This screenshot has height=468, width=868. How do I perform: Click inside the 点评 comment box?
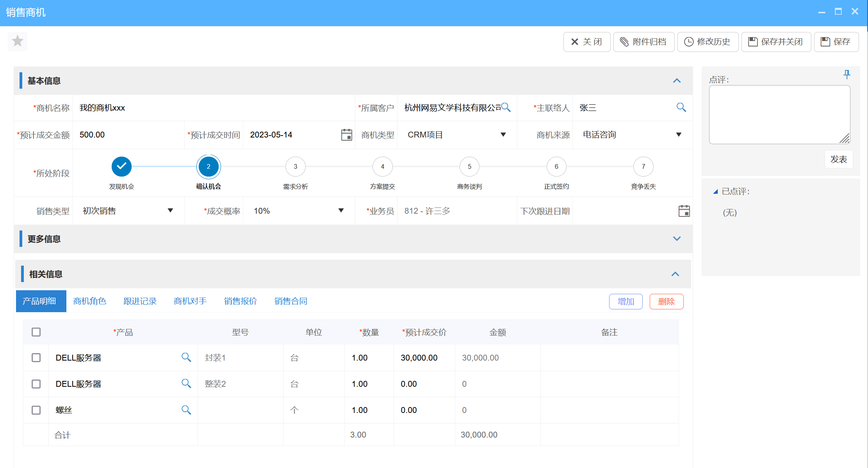779,114
